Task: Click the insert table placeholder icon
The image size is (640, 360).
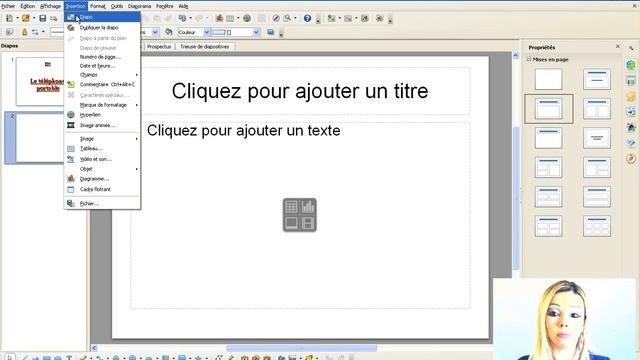Action: [291, 207]
